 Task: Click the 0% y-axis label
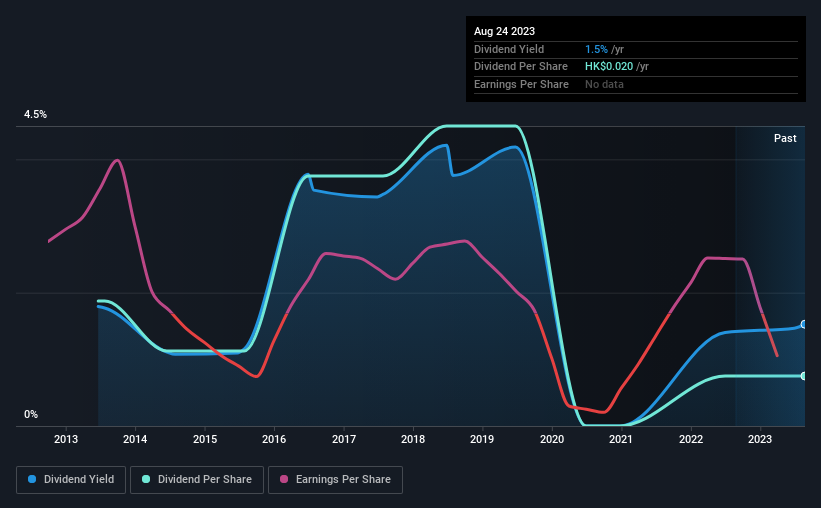(x=31, y=414)
